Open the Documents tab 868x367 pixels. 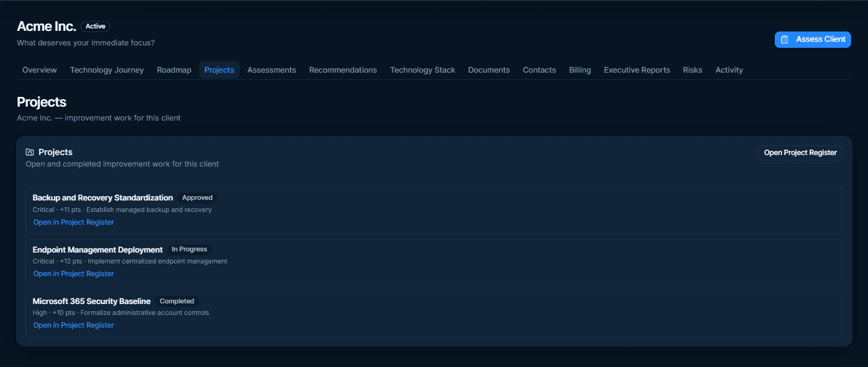point(489,70)
